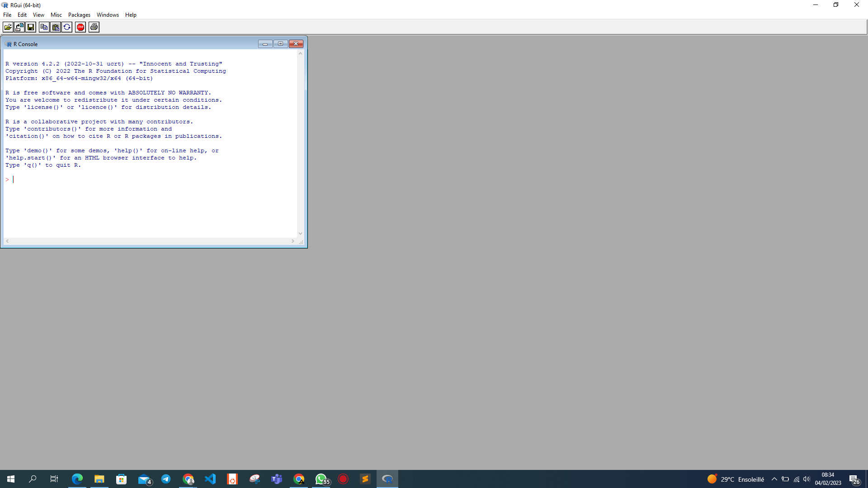Click the clock showing 08:34
The width and height of the screenshot is (868, 488).
(x=828, y=479)
